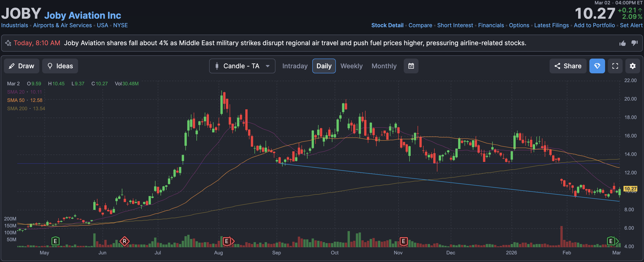The height and width of the screenshot is (262, 644).
Task: Click the Ideas button
Action: (60, 66)
